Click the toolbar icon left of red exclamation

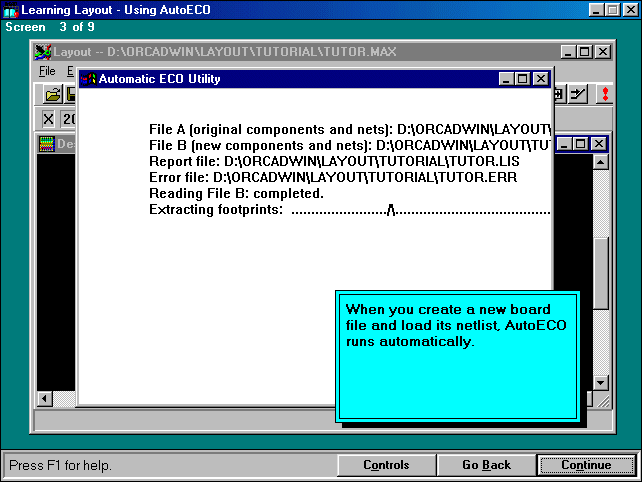click(577, 94)
